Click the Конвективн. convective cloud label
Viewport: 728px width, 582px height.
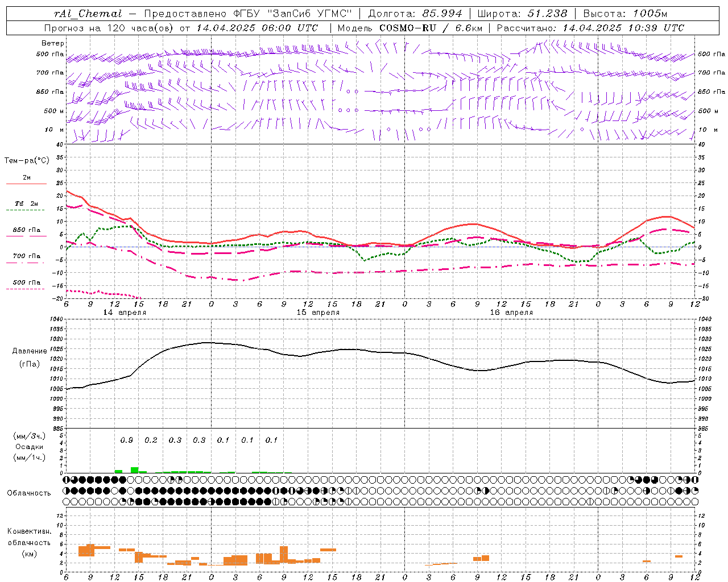pos(29,531)
